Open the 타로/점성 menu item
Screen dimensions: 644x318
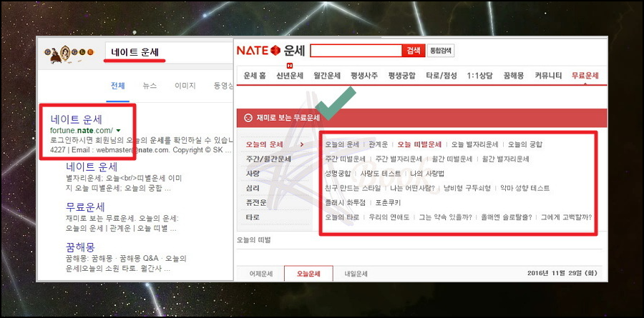click(x=441, y=76)
